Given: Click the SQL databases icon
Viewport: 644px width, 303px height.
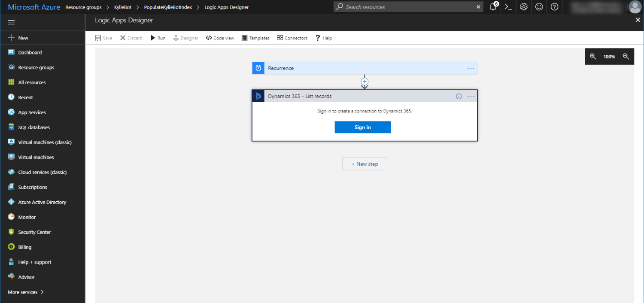Looking at the screenshot, I should [x=11, y=127].
